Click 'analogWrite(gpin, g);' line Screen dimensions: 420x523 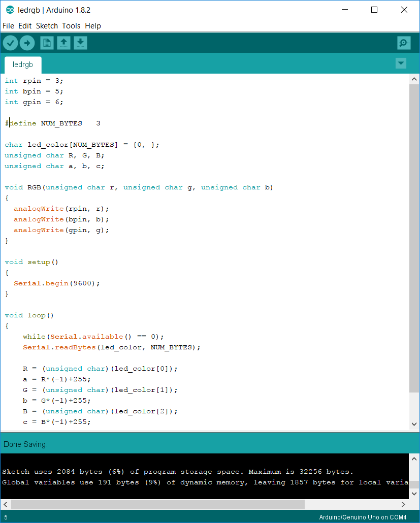tap(61, 230)
